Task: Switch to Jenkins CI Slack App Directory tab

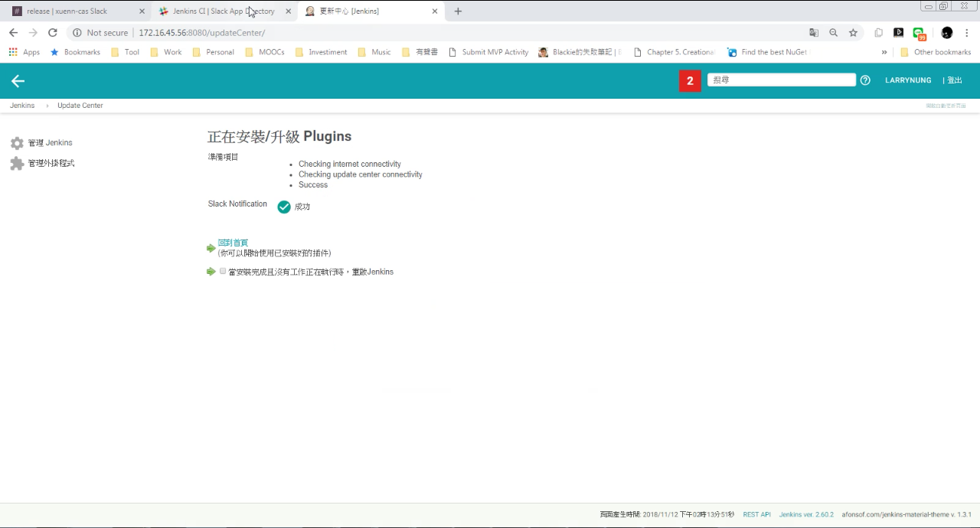Action: [222, 11]
